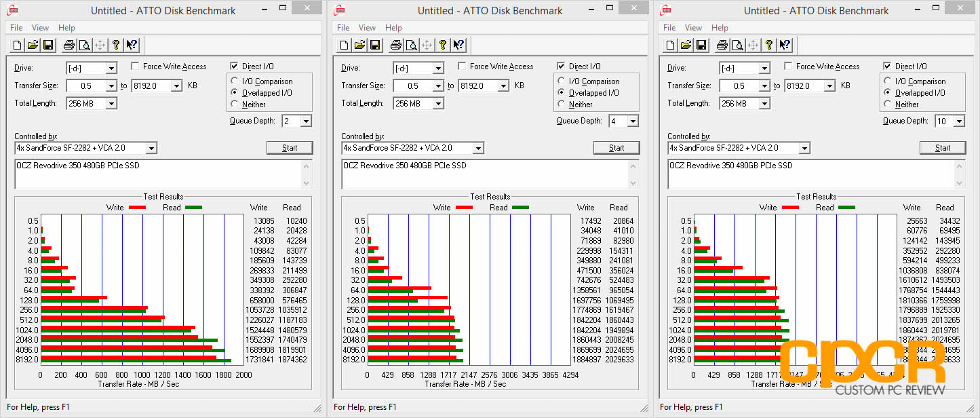Click Open folder icon in Queue Depth 2 window
This screenshot has width=980, height=418.
click(x=33, y=45)
